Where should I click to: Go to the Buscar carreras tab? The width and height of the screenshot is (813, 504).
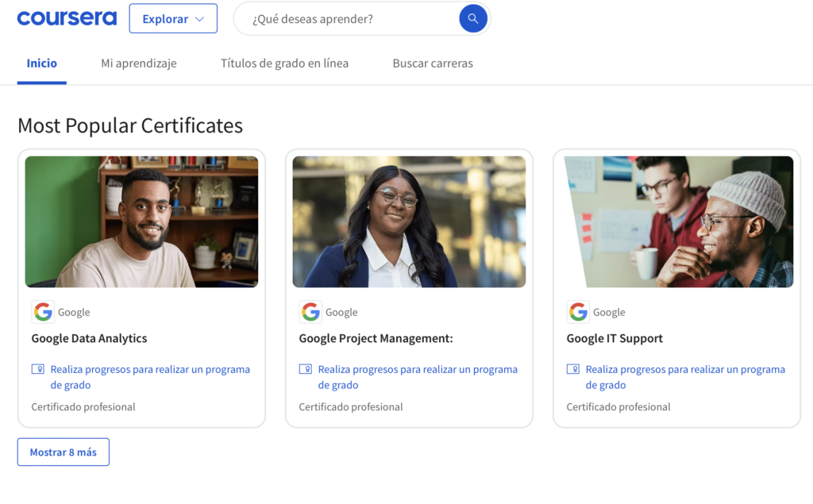433,63
